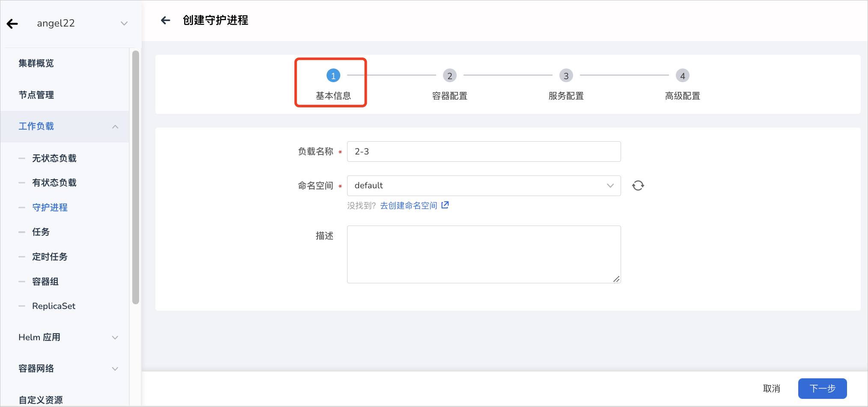Open ReplicaSet in the sidebar
Screen dimensions: 868x407
coord(54,306)
